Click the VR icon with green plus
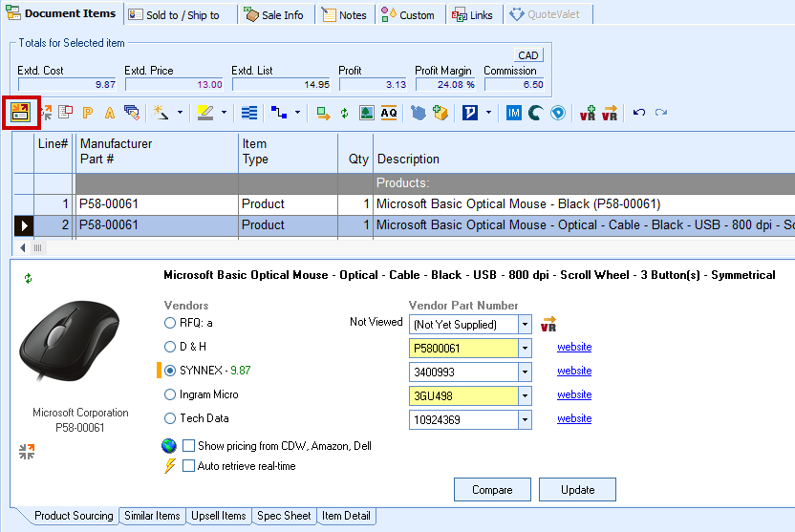Screen dimensions: 795x532 click(588, 113)
